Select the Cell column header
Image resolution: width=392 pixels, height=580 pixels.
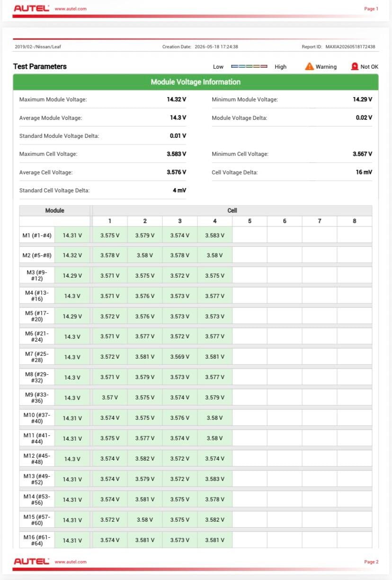[x=232, y=210]
